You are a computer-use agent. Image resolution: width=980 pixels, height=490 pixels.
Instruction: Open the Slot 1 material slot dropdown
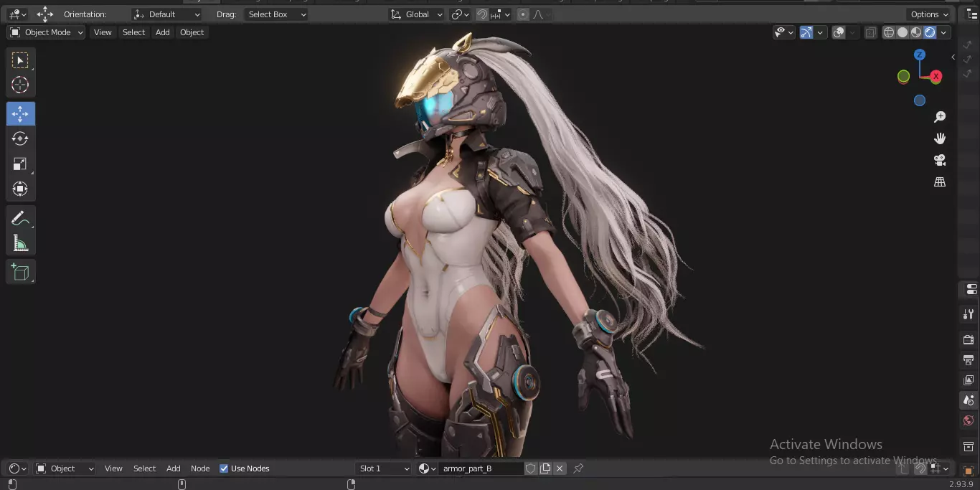[x=384, y=468]
